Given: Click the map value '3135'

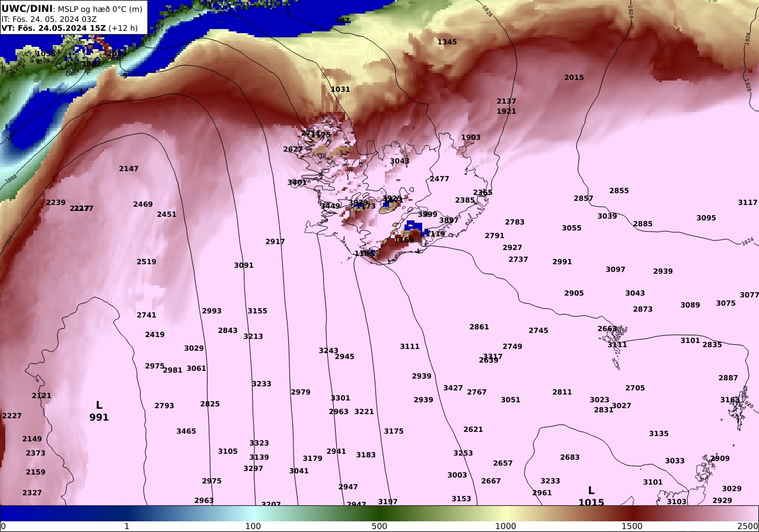Looking at the screenshot, I should pos(659,434).
